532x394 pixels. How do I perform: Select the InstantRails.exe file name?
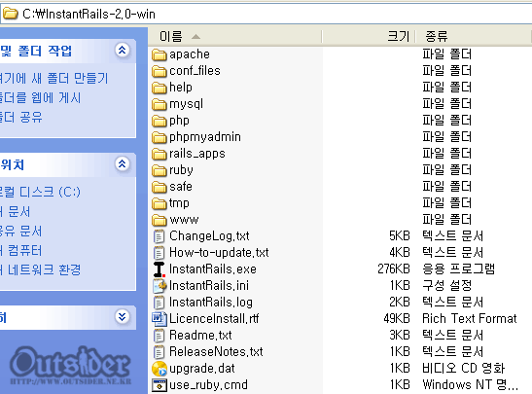coord(213,269)
